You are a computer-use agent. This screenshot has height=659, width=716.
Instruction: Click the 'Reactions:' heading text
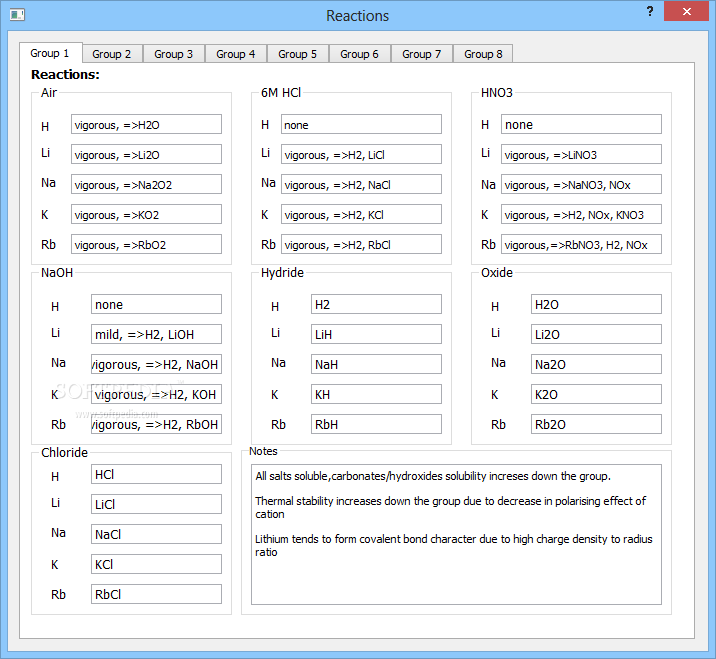[65, 74]
